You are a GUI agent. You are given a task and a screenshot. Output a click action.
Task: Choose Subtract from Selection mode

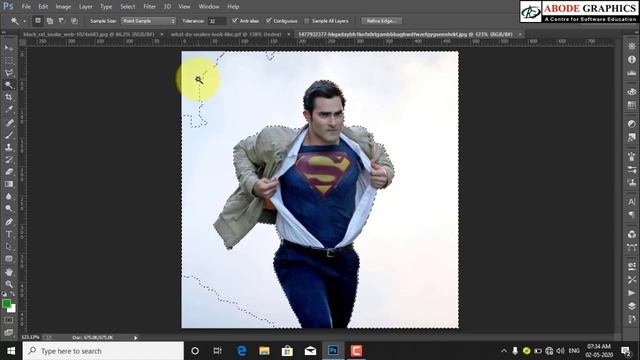pyautogui.click(x=62, y=20)
